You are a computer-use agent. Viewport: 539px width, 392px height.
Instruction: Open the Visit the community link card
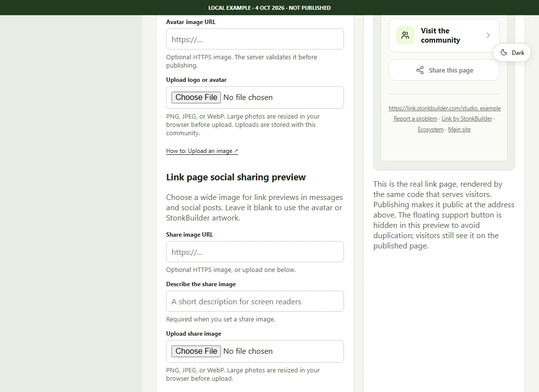point(444,35)
